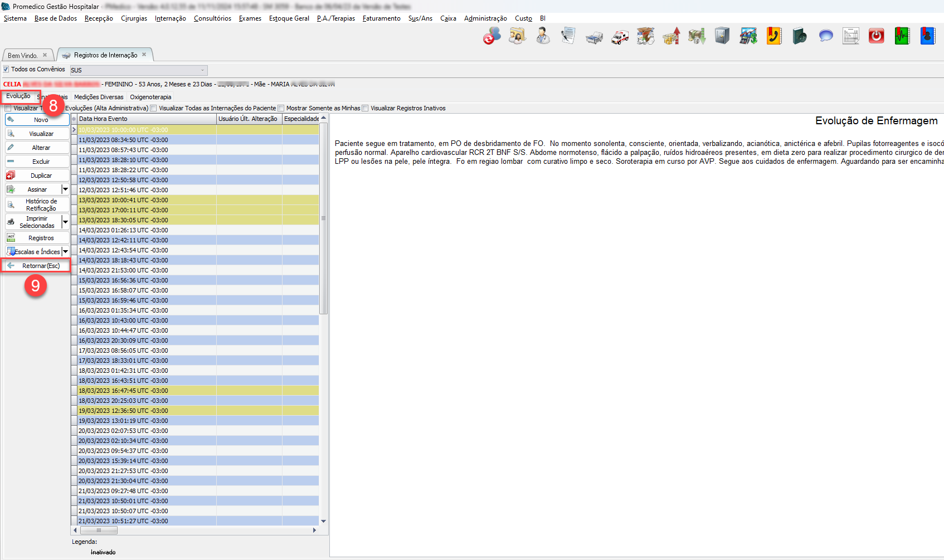Open the safe vault toolbar icon
The image size is (944, 560).
722,36
